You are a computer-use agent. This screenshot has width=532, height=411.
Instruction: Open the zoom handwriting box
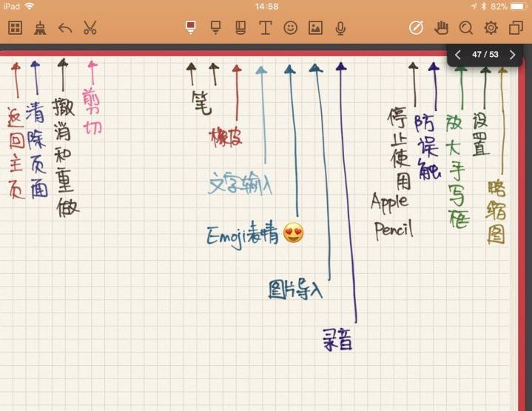pyautogui.click(x=466, y=28)
